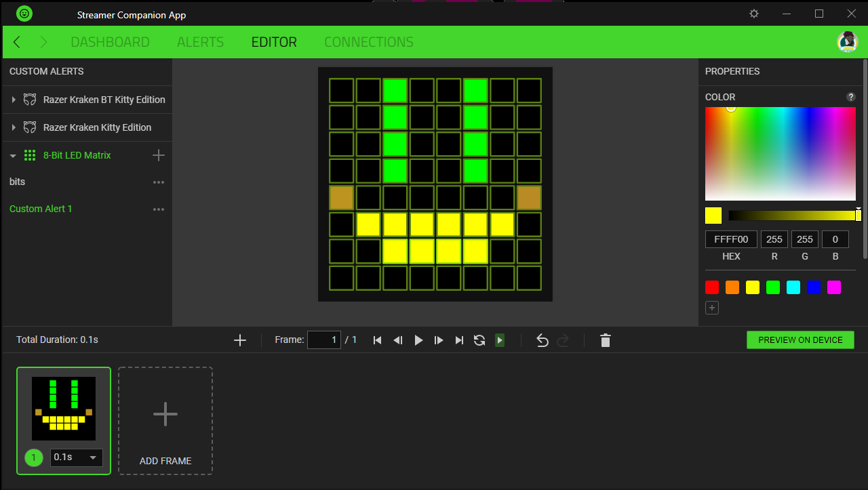Step to the next frame

click(439, 340)
